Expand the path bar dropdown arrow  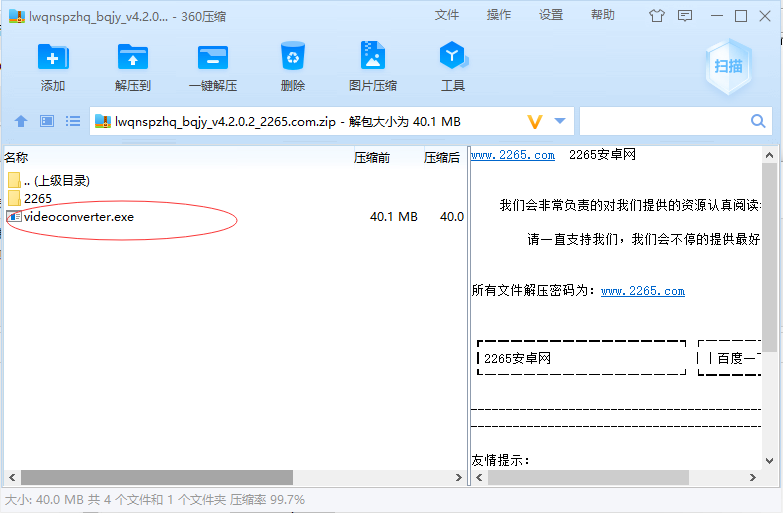(560, 121)
